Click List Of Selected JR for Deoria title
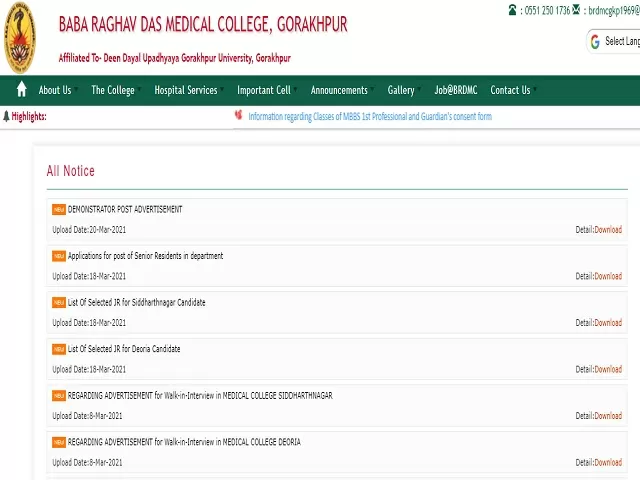Viewport: 640px width, 480px height. pyautogui.click(x=124, y=349)
